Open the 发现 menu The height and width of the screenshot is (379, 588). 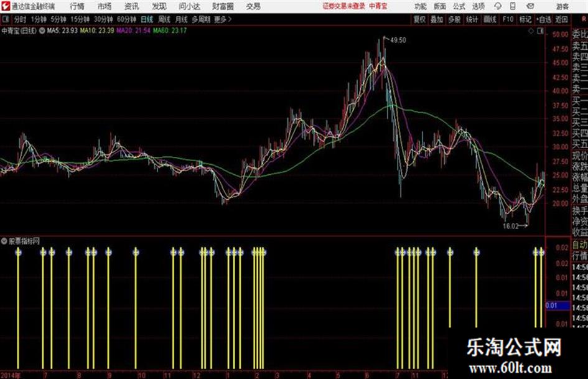(159, 6)
